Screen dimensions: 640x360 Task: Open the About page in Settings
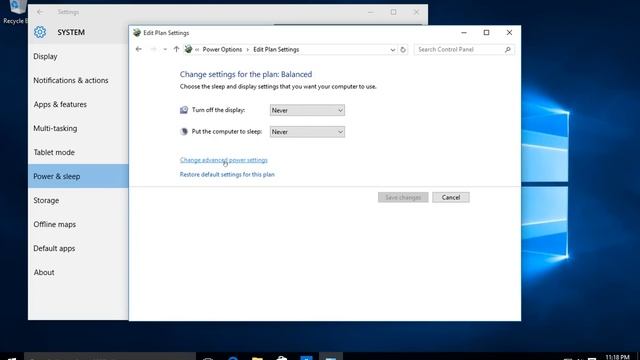coord(78,272)
